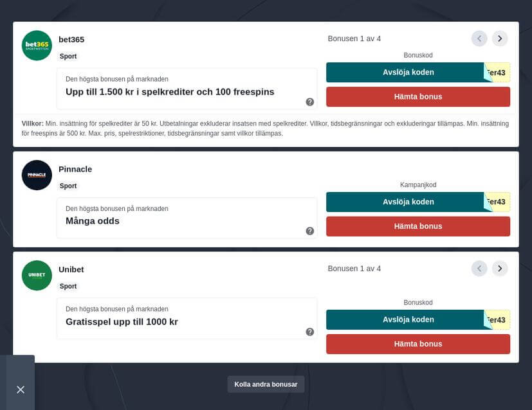Show previous Unibet bonus
This screenshot has height=410, width=532.
click(479, 268)
